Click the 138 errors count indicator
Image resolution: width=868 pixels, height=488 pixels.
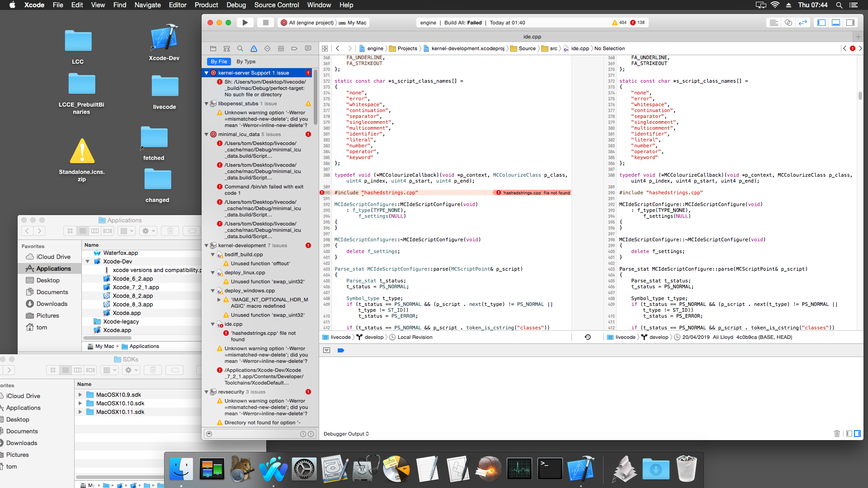(637, 23)
